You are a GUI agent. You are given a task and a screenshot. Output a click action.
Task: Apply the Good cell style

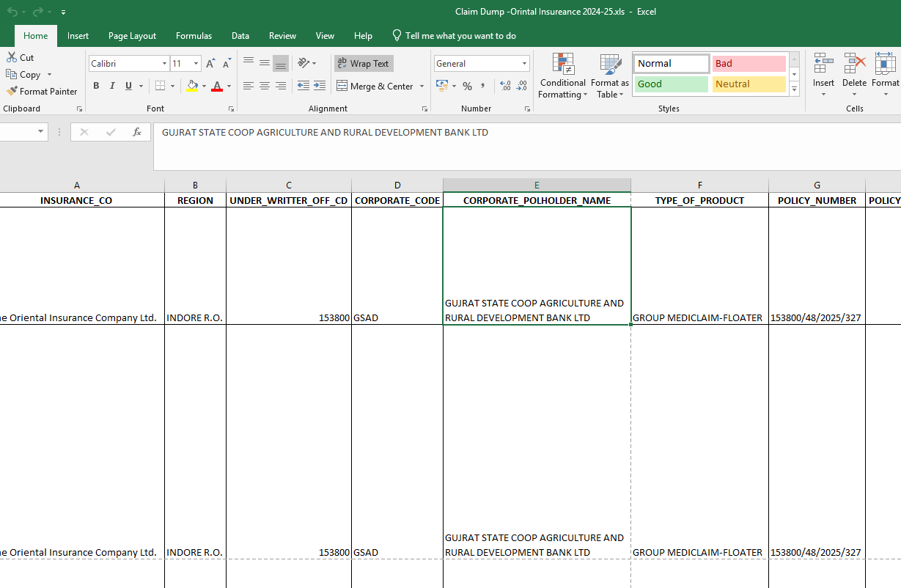(x=672, y=84)
